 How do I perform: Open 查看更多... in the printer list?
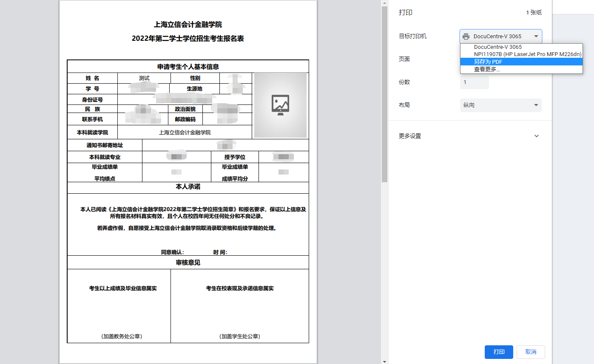click(487, 69)
